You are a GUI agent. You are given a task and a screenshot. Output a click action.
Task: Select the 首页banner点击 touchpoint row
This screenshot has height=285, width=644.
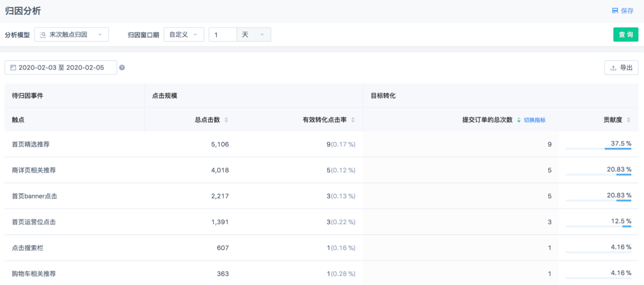coord(35,196)
